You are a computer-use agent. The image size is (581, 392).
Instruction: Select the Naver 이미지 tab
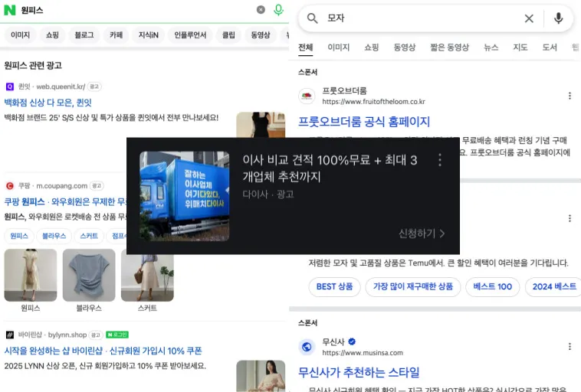coord(21,35)
